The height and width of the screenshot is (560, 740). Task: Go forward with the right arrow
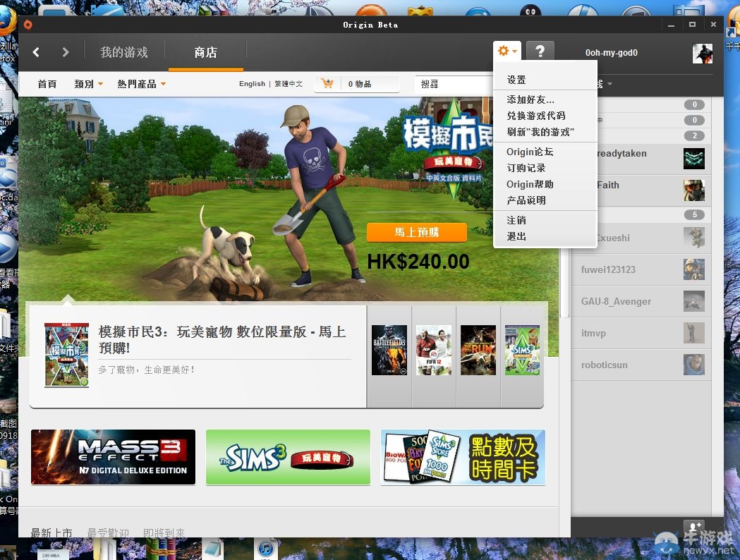click(65, 52)
